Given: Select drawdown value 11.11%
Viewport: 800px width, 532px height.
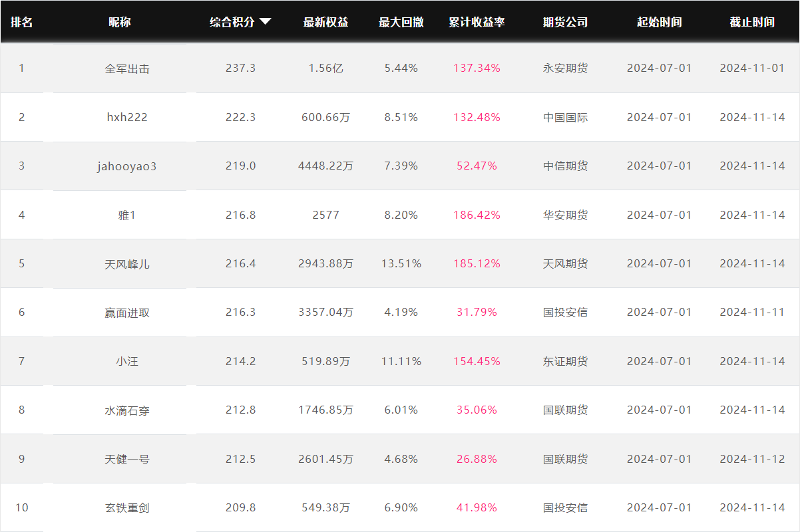Looking at the screenshot, I should 401,361.
